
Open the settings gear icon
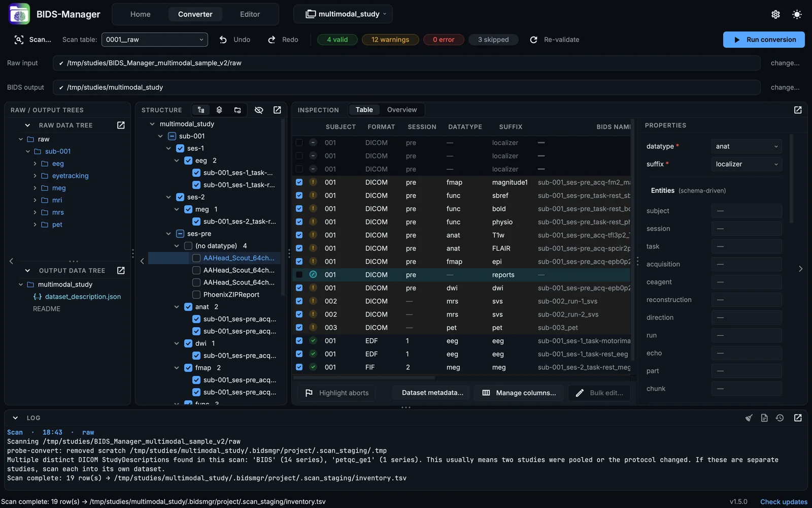pos(775,14)
